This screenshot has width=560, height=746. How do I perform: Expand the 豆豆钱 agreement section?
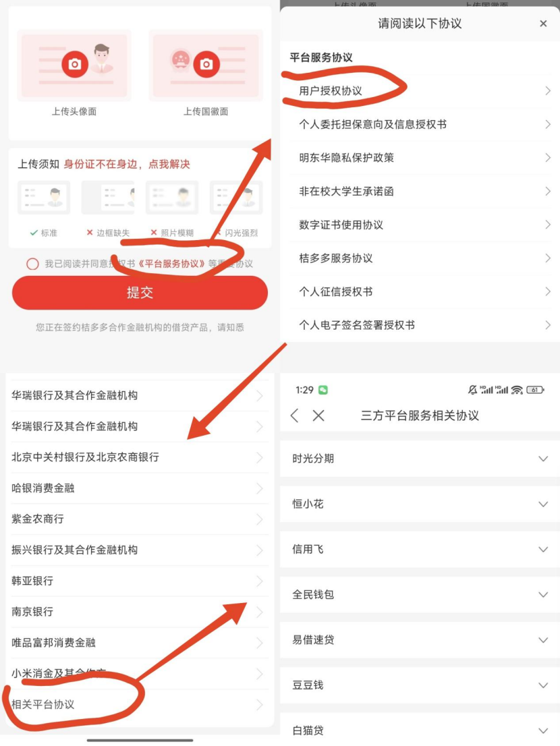pos(420,685)
